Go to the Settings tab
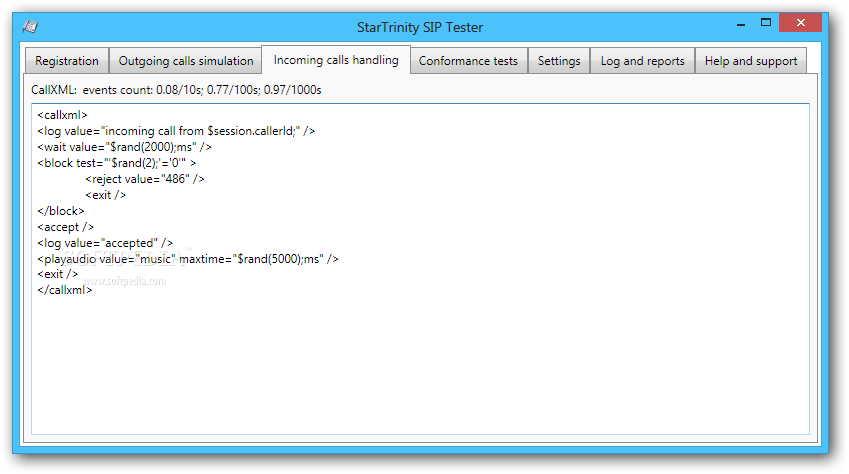 [559, 61]
